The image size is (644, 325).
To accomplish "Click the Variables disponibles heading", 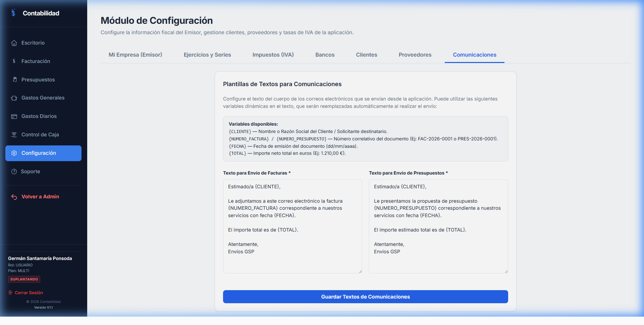I will (253, 124).
